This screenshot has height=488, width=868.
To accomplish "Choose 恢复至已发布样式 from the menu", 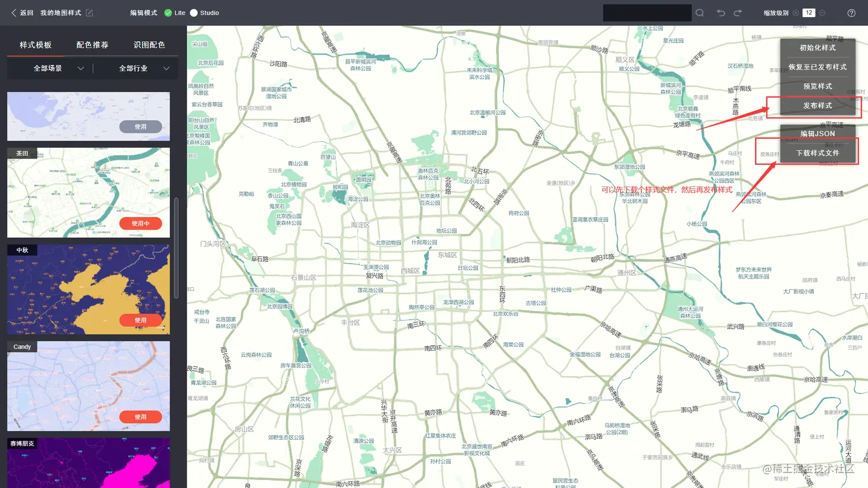I will (817, 67).
